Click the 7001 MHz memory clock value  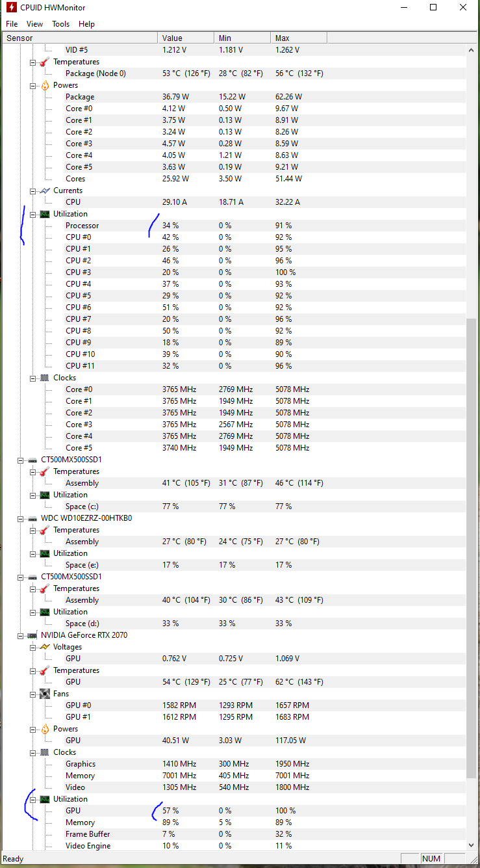point(179,776)
